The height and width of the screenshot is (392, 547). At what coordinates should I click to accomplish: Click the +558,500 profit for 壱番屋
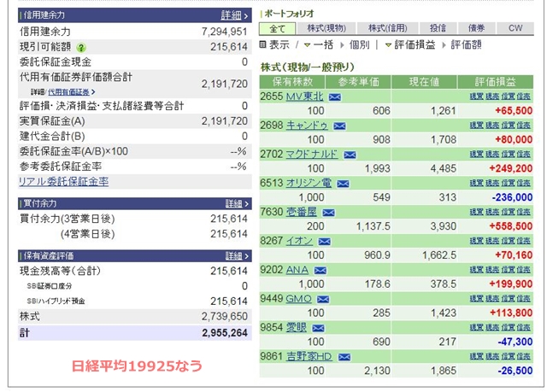coord(511,226)
